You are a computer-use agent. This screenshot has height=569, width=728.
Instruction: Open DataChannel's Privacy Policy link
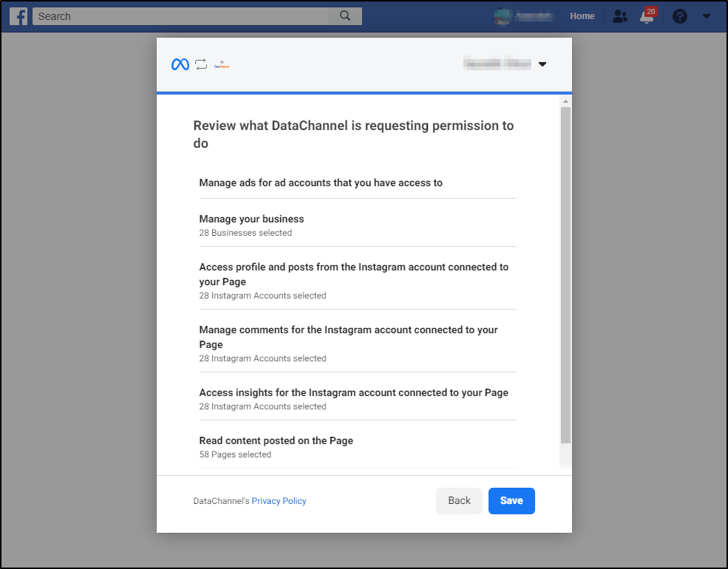(279, 501)
